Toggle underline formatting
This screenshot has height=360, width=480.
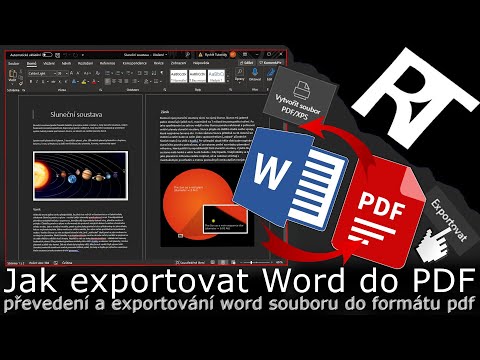pos(43,82)
